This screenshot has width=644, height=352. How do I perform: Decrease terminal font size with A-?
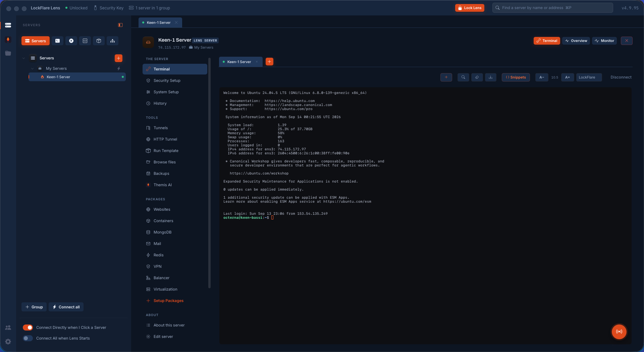(542, 78)
